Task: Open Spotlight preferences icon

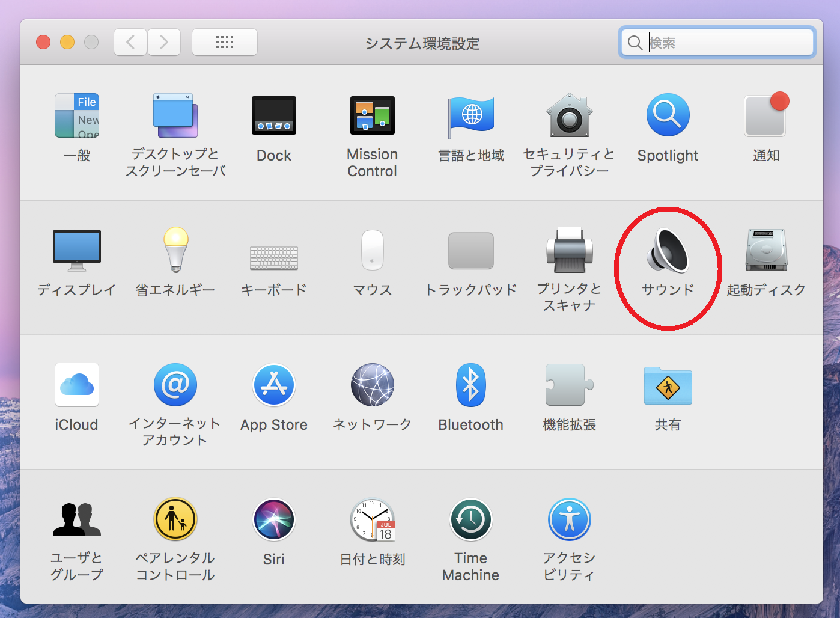Action: 668,115
